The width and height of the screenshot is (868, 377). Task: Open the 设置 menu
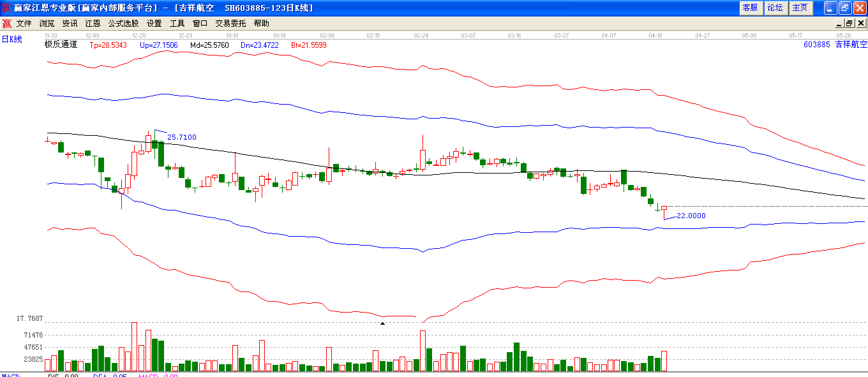click(154, 24)
